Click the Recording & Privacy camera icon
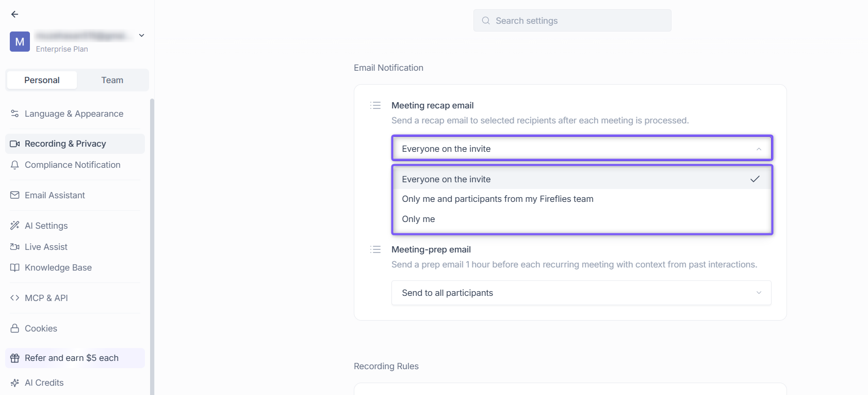 (x=15, y=144)
